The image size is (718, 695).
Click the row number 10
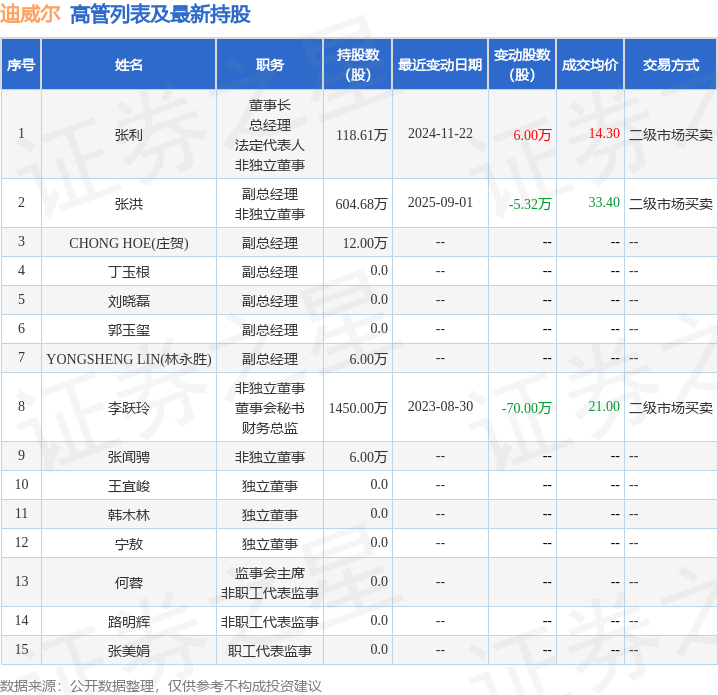22,484
